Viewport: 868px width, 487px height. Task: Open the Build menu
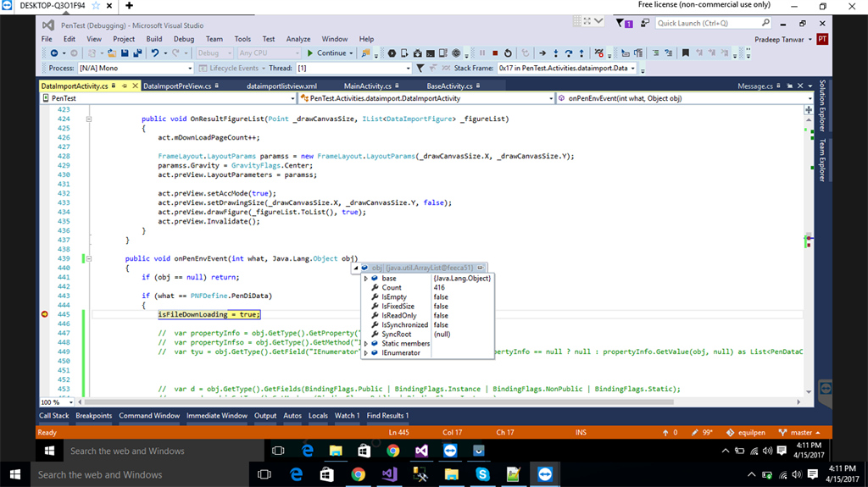pyautogui.click(x=154, y=39)
